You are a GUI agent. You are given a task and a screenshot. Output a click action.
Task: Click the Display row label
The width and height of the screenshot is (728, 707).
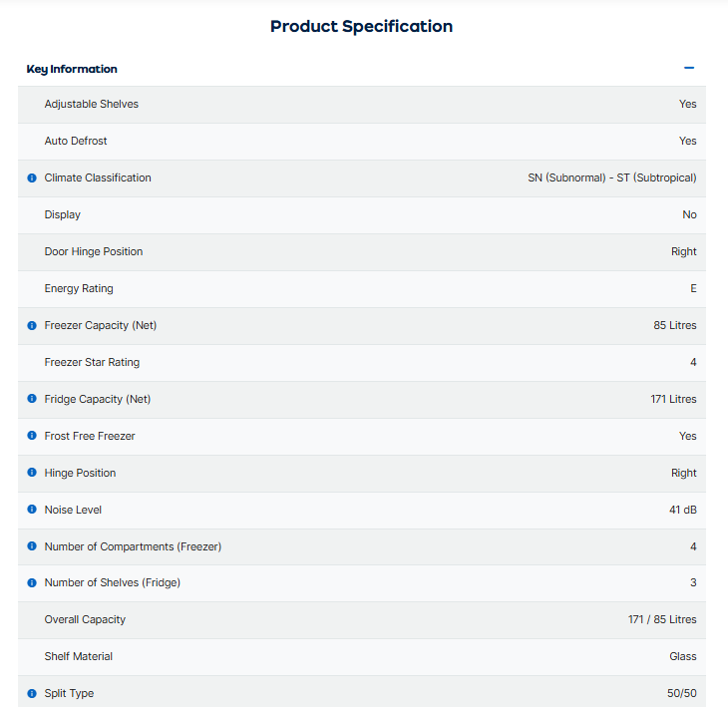click(x=62, y=215)
